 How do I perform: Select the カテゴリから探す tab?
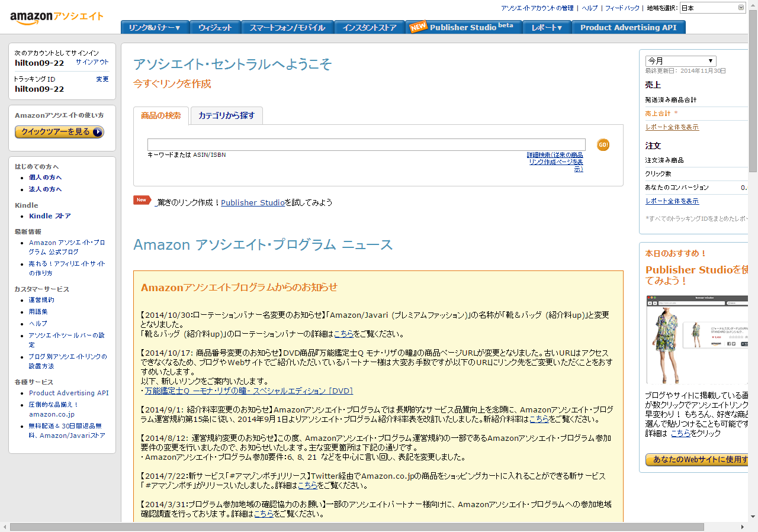point(227,116)
